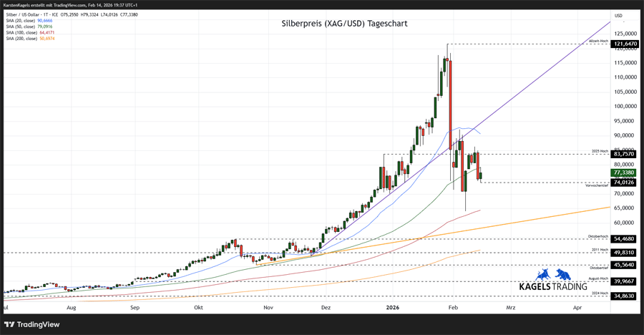Screen dimensions: 644x335
Task: Click the 2026 marker on the time axis
Action: [x=392, y=307]
